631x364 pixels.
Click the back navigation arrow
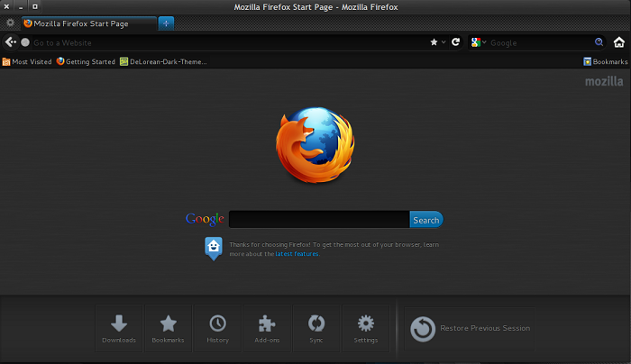point(11,41)
